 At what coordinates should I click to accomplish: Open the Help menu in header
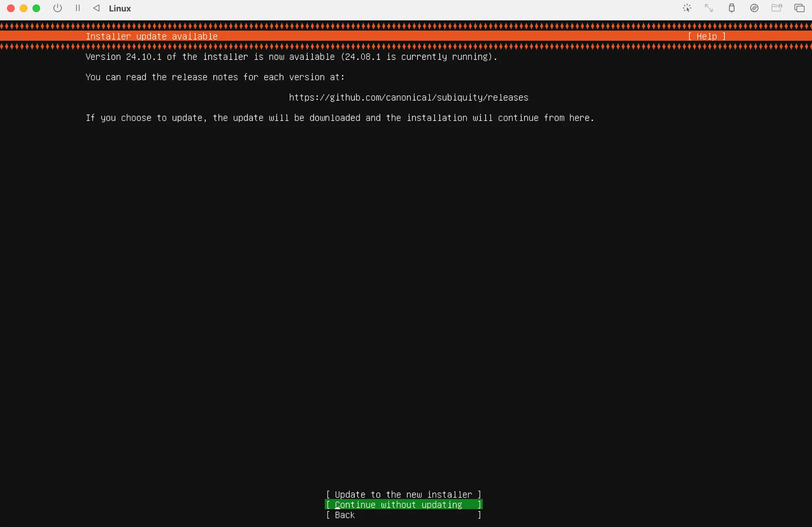(x=707, y=36)
